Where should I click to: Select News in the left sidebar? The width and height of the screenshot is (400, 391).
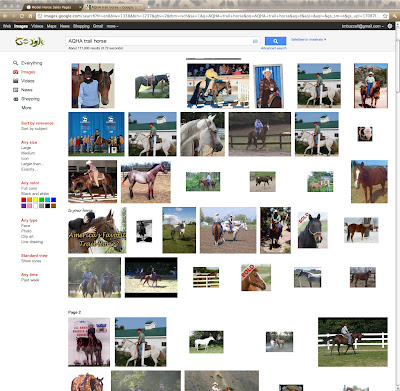point(26,90)
